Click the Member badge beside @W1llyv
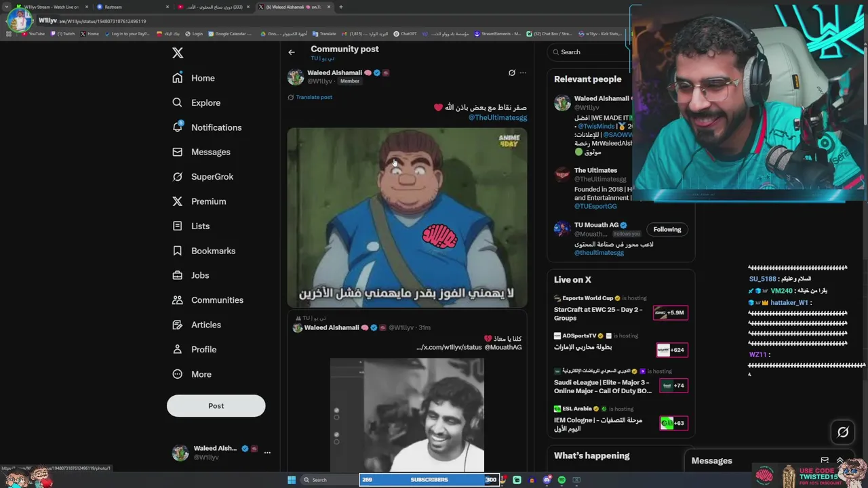Image resolution: width=868 pixels, height=488 pixels. tap(350, 81)
